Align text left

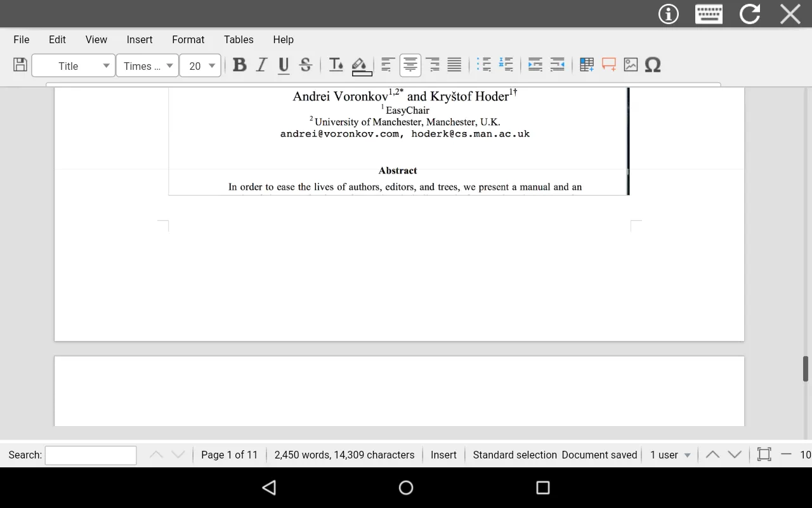[388, 65]
